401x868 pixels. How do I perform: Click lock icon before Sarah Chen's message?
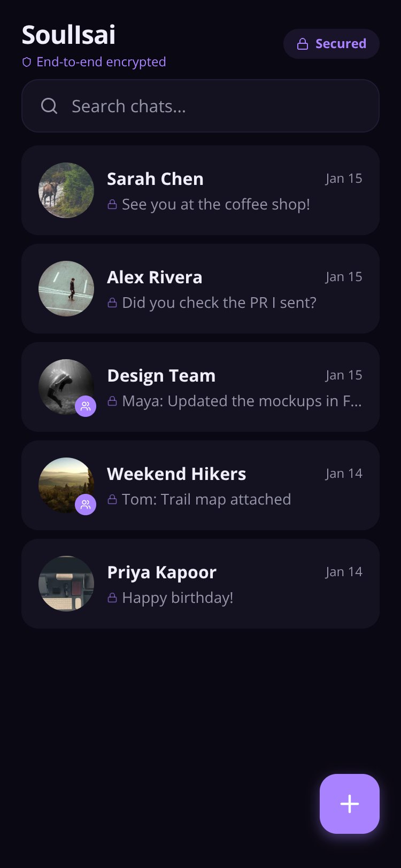(x=112, y=204)
